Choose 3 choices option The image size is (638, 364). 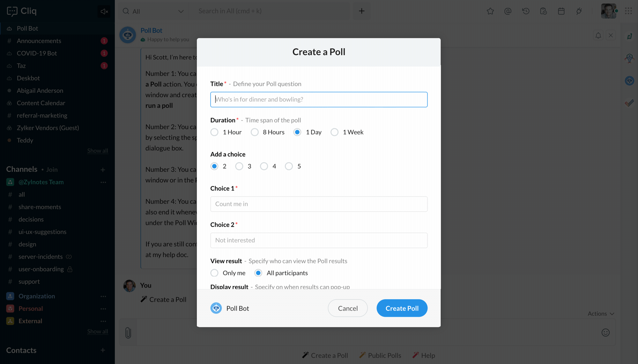(239, 166)
